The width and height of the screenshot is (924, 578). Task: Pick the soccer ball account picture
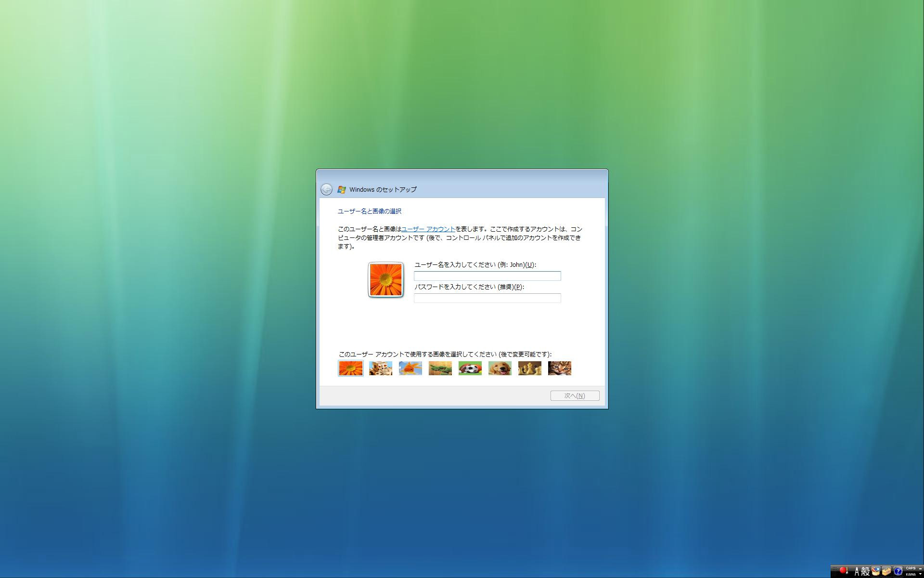470,368
